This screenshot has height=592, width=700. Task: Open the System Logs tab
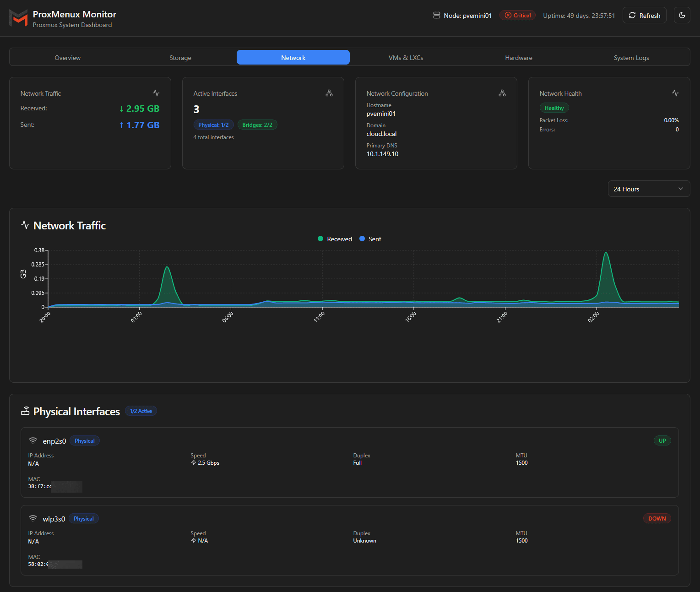point(631,57)
